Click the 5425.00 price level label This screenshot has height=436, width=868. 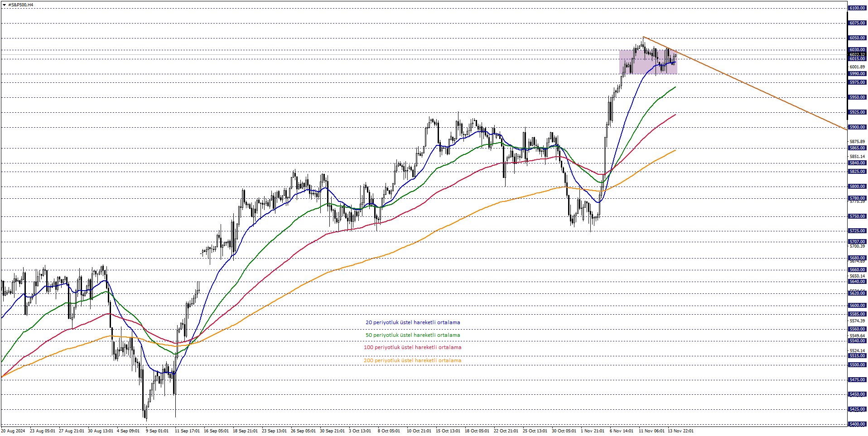tap(857, 409)
